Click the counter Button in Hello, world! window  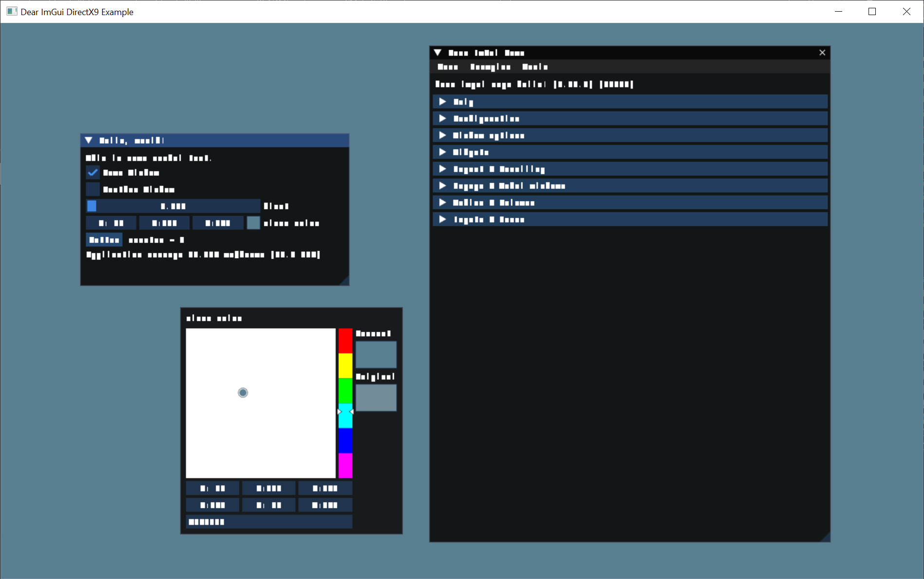coord(104,240)
